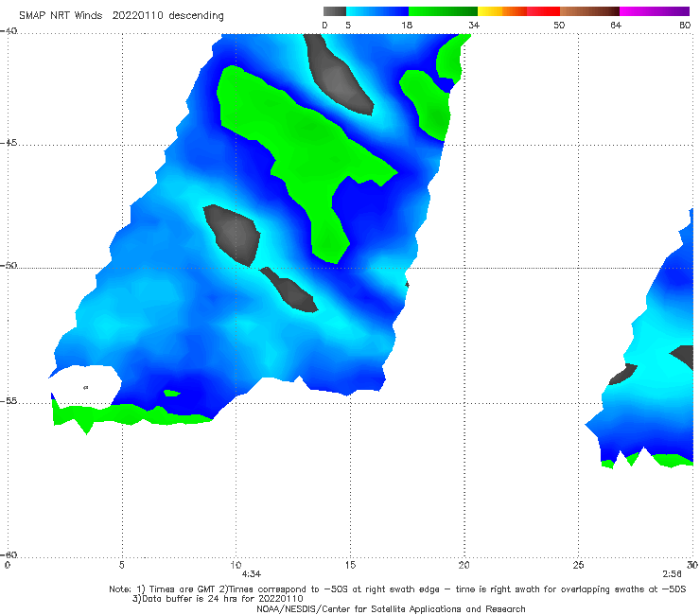Viewport: 700px width, 615px height.
Task: Pick the cyan-to-blue color bar segment
Action: (x=377, y=11)
